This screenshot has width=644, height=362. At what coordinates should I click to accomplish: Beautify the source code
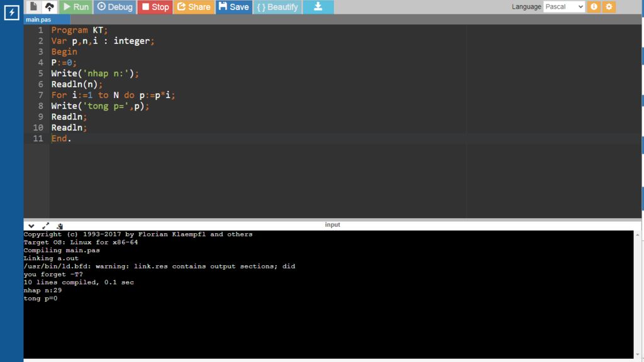pos(277,6)
